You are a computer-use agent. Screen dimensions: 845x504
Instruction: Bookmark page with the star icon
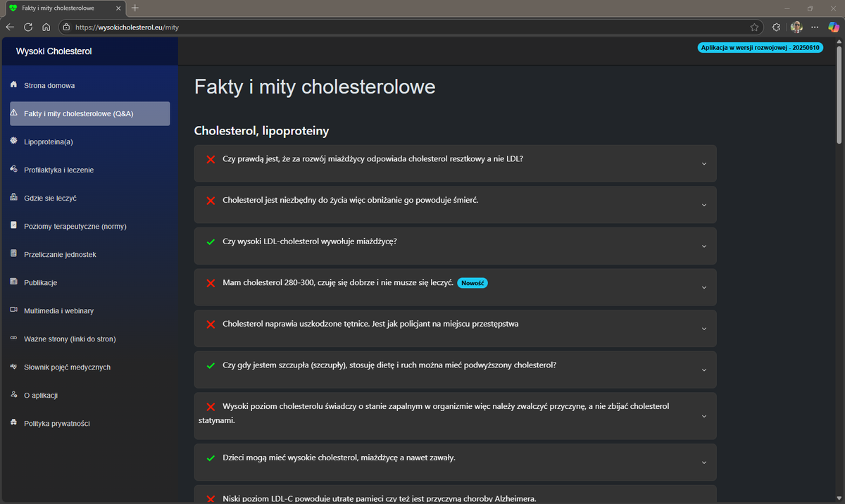point(754,27)
